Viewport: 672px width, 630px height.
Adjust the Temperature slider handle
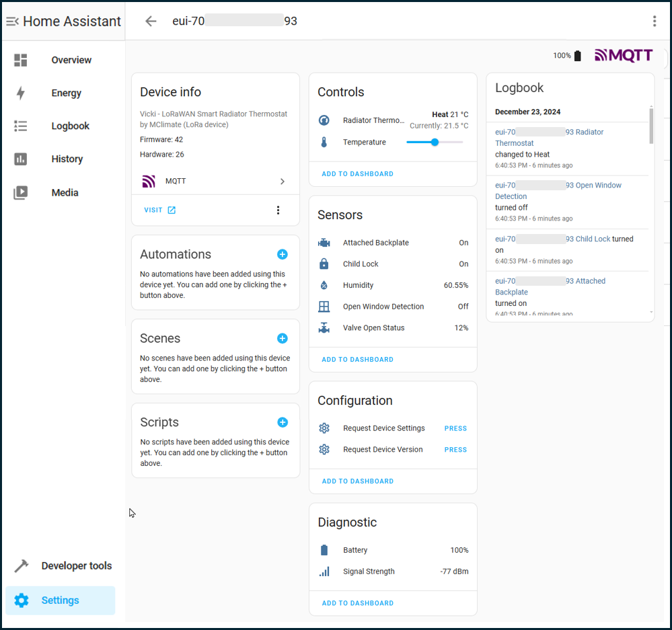pos(435,142)
